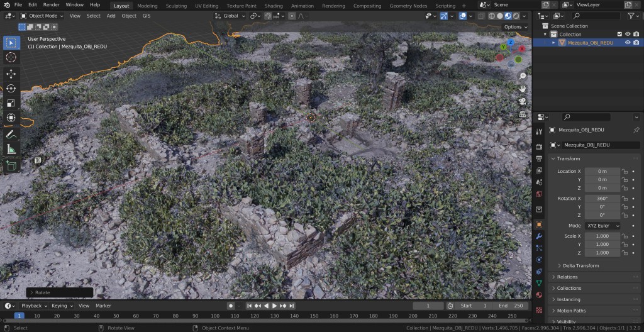This screenshot has height=332, width=644.
Task: Open the Modifier properties wrench tab
Action: (539, 236)
